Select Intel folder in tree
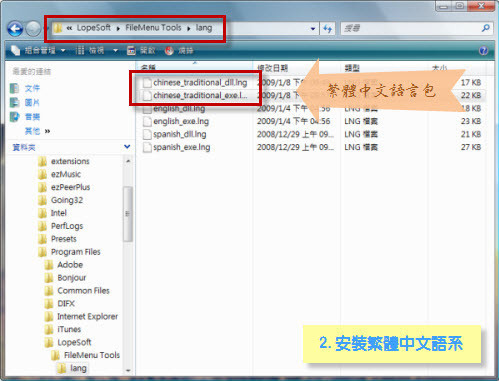Image resolution: width=499 pixels, height=381 pixels. [x=59, y=213]
